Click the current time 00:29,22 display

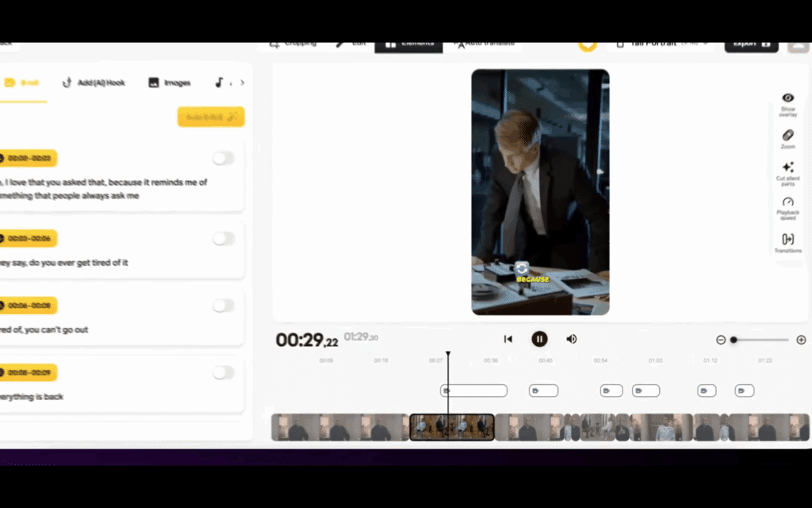click(307, 340)
